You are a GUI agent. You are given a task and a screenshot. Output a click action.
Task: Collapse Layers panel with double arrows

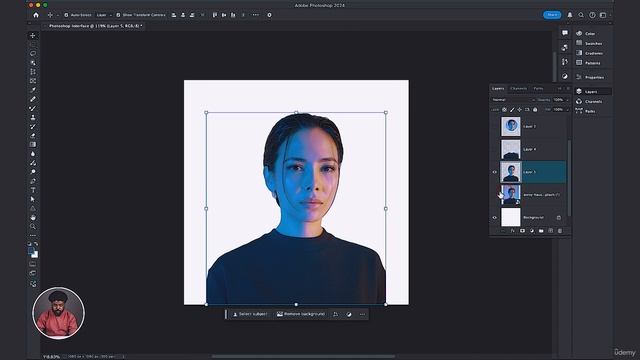560,89
